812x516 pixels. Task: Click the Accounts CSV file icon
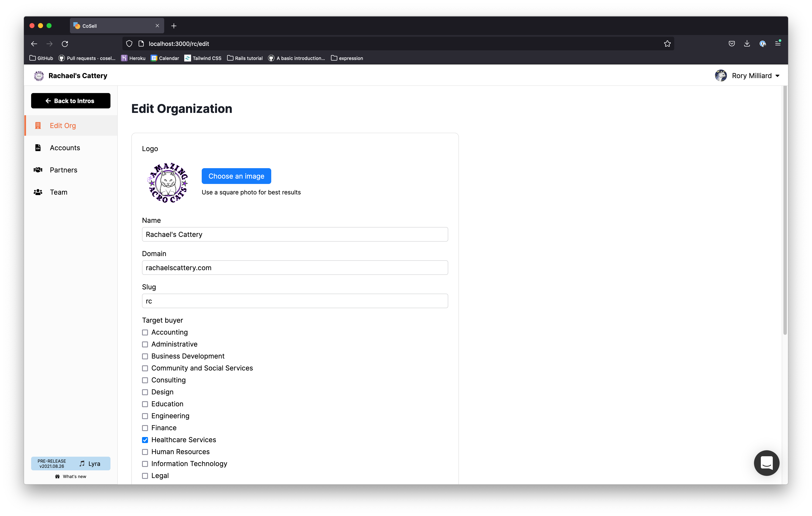(38, 148)
